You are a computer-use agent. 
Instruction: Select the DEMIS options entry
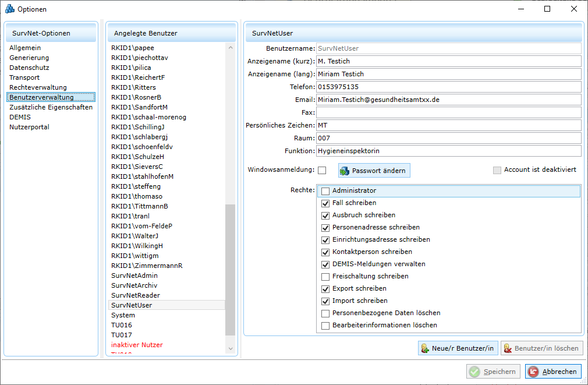coord(20,117)
